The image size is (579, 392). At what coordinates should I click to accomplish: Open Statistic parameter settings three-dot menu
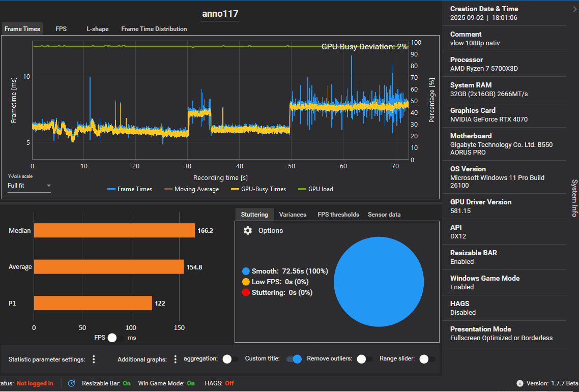pos(94,359)
